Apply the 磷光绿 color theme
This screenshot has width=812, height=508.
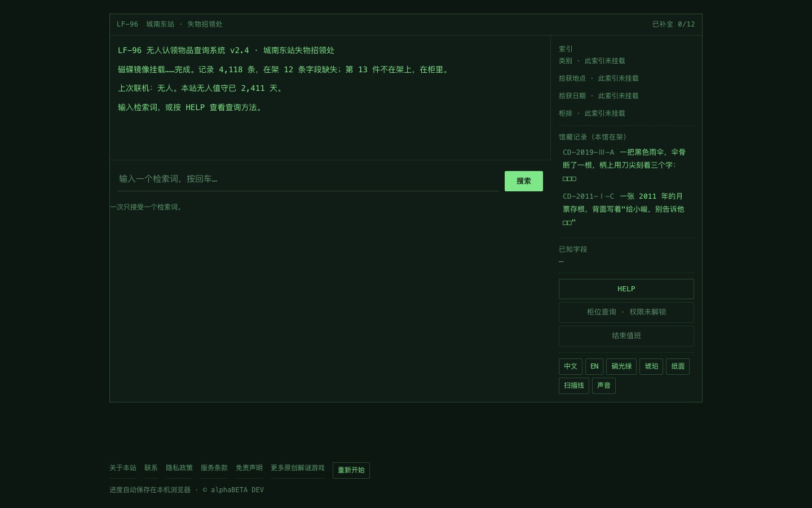point(621,366)
